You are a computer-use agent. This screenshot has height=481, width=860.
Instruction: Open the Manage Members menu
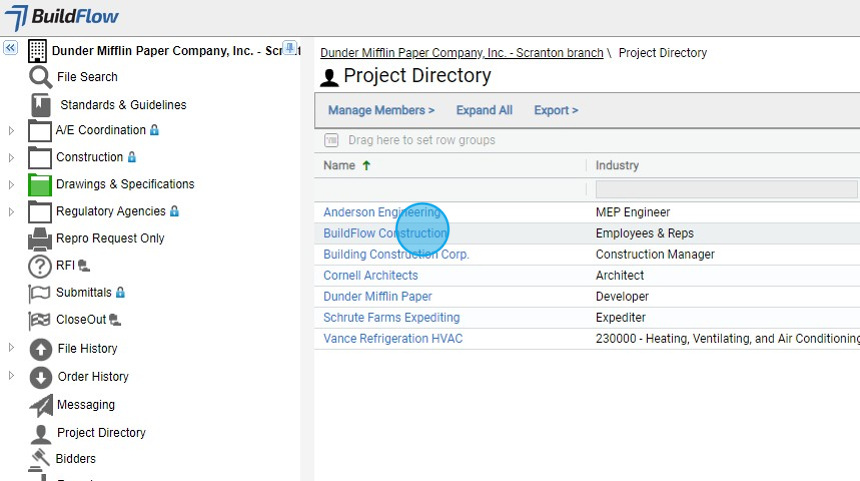(x=381, y=110)
